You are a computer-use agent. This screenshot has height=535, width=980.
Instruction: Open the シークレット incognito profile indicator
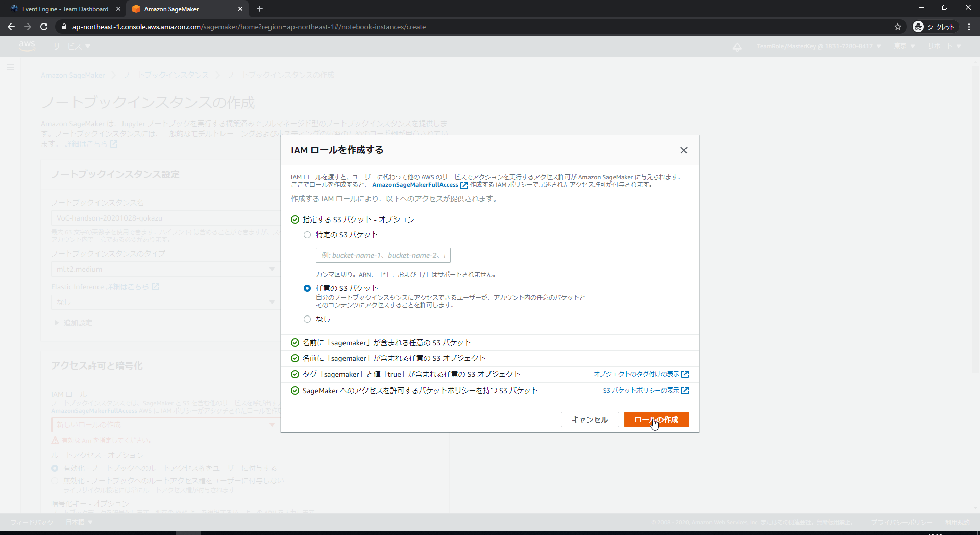934,27
